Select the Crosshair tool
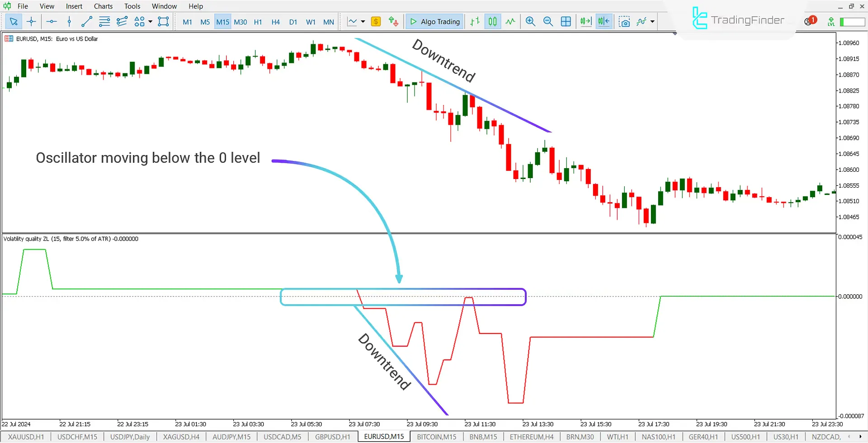 click(31, 21)
